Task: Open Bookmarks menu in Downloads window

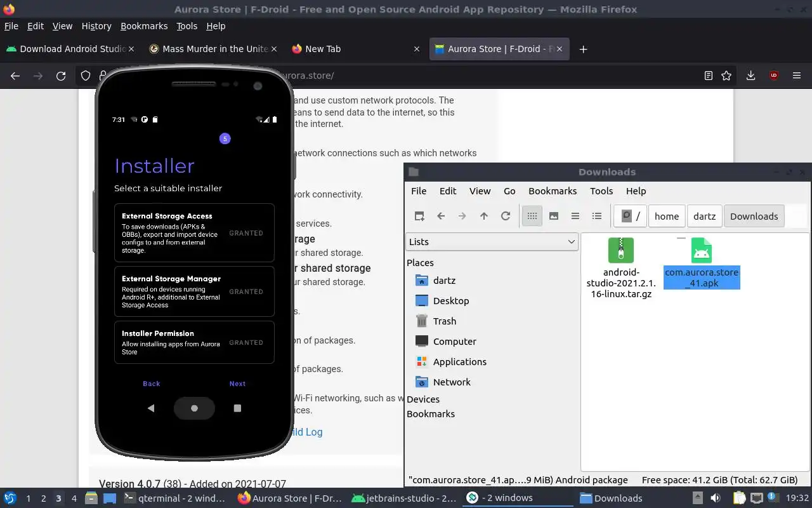Action: [x=553, y=190]
